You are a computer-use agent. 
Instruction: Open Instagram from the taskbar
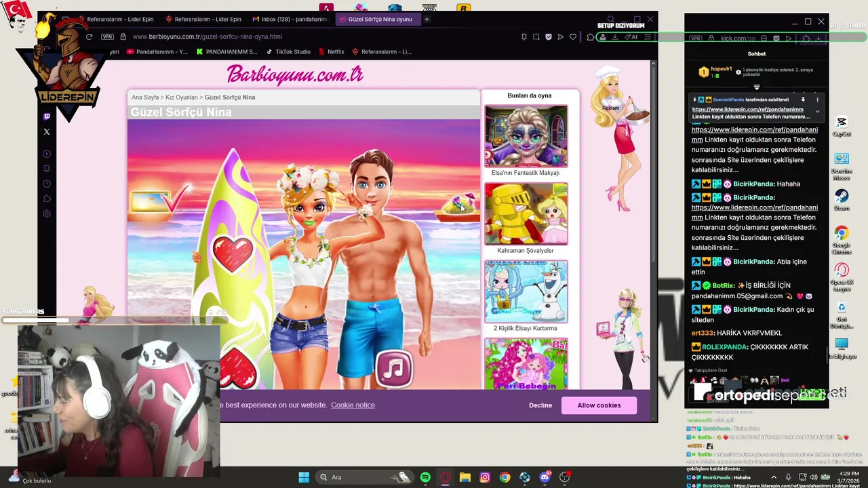tap(485, 477)
